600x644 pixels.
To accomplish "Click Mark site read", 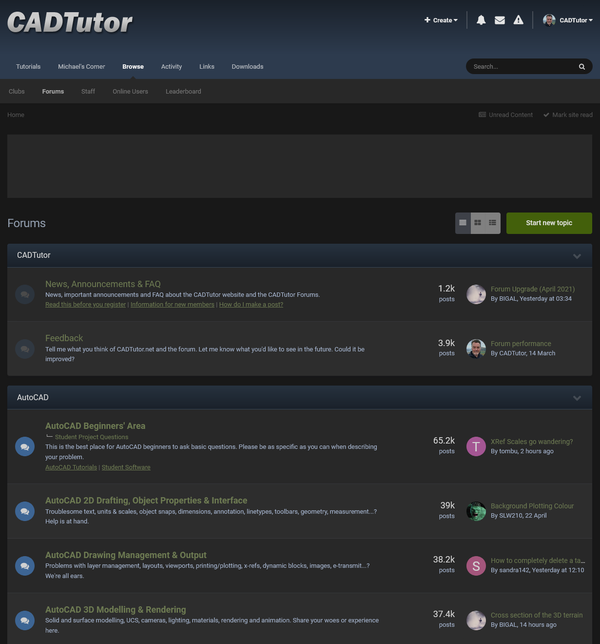I will 568,115.
